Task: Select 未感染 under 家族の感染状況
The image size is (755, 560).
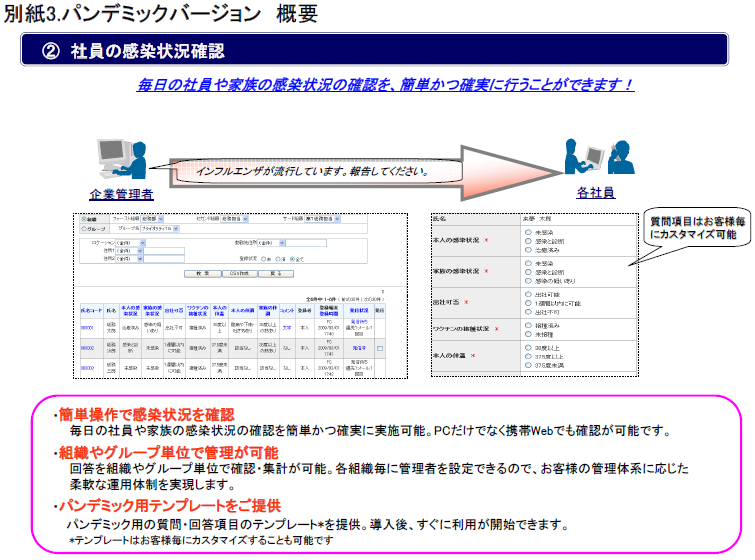Action: [528, 263]
